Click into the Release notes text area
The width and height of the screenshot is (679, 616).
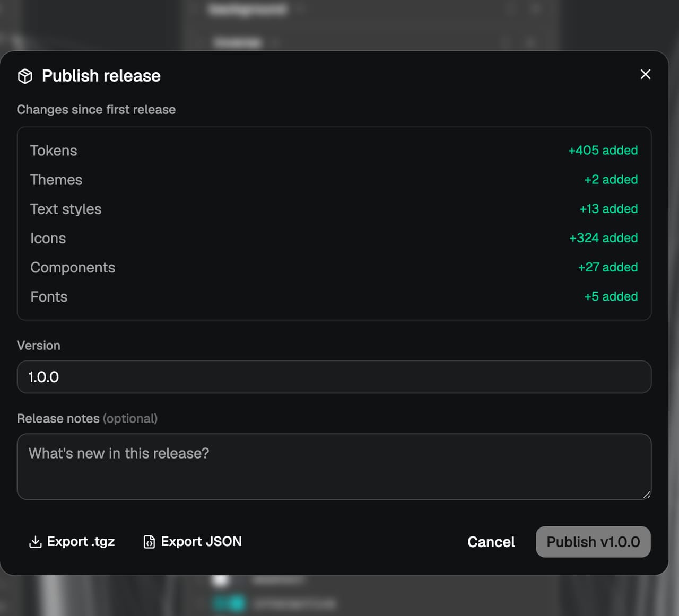pyautogui.click(x=334, y=467)
